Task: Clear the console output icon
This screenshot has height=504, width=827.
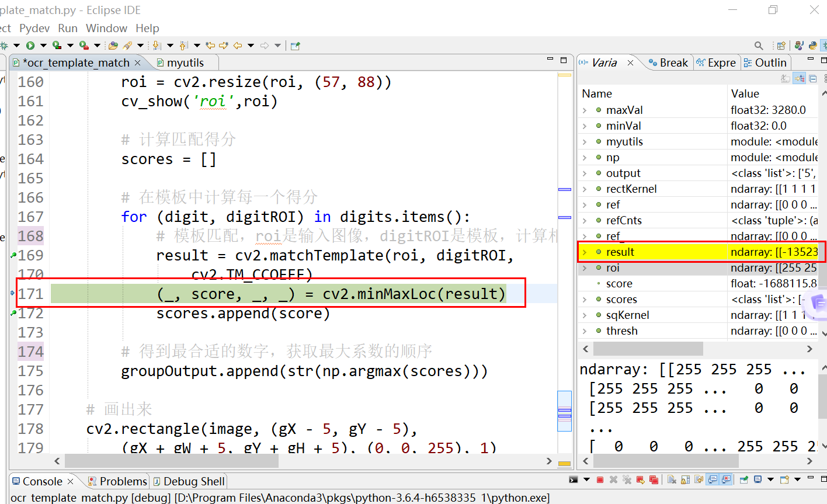Action: pyautogui.click(x=671, y=480)
